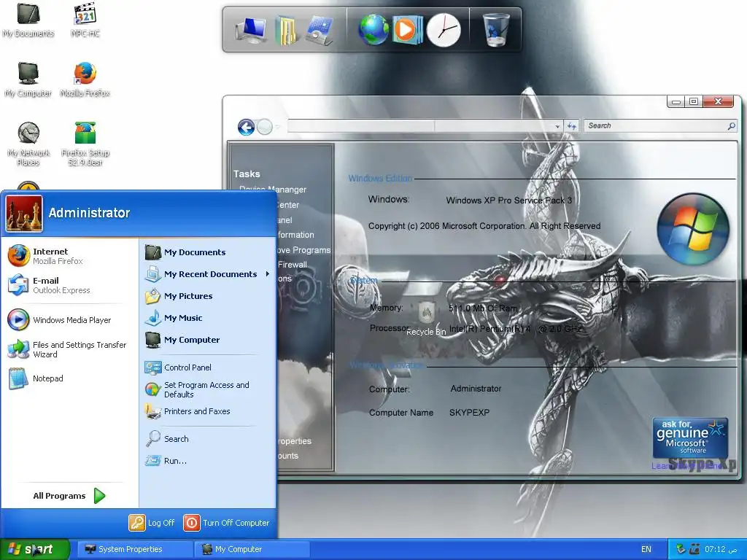
Task: Click the address bar field in the system window
Action: tap(424, 126)
